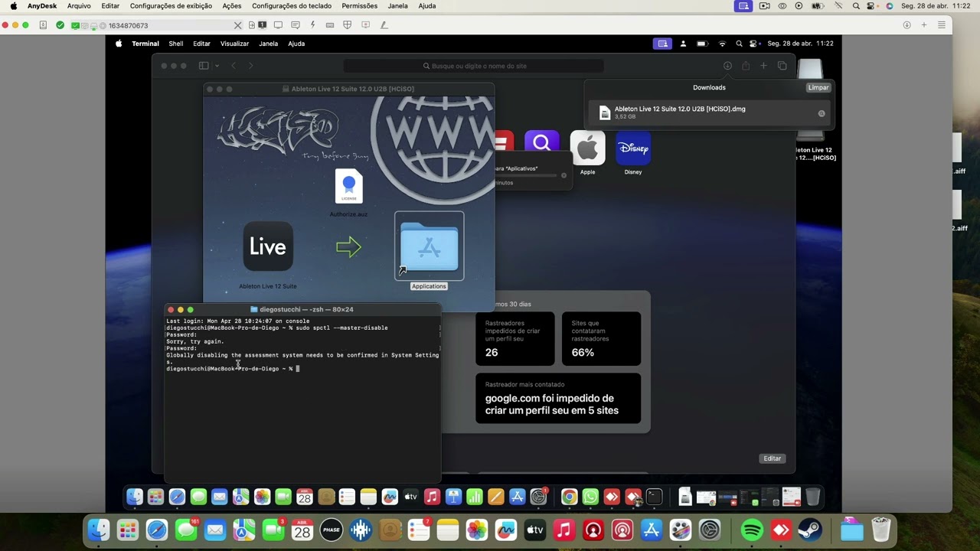Click the purple search favorite tile
The image size is (980, 551).
(x=542, y=142)
